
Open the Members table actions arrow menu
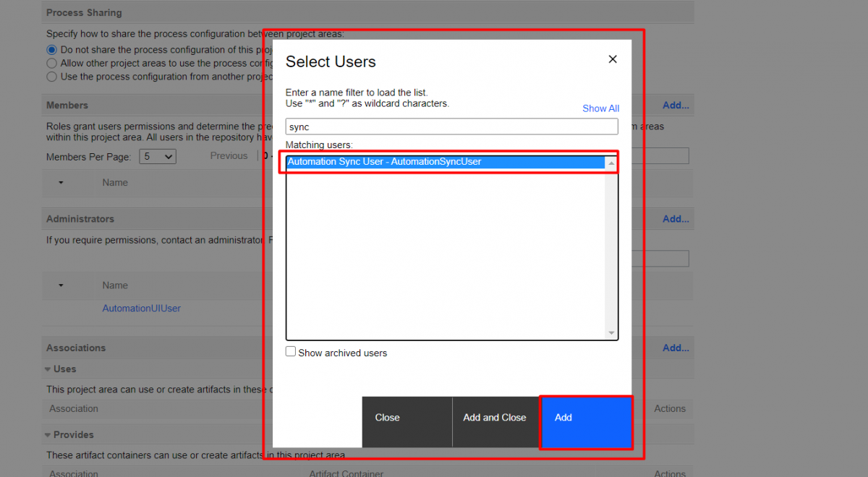tap(61, 183)
